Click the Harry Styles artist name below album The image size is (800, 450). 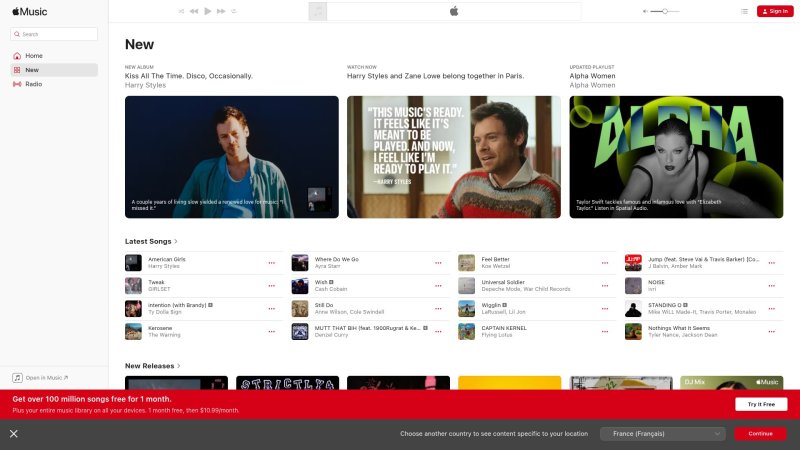tap(145, 85)
